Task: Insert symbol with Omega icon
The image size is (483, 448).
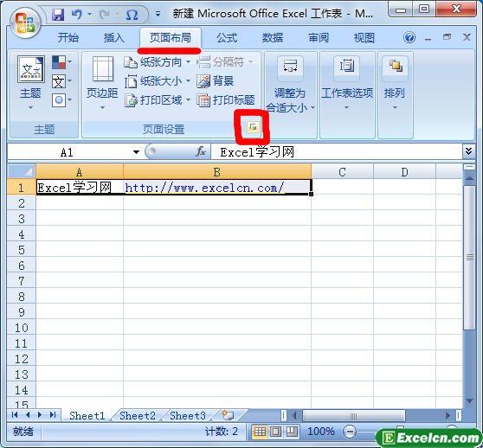Action: (132, 15)
